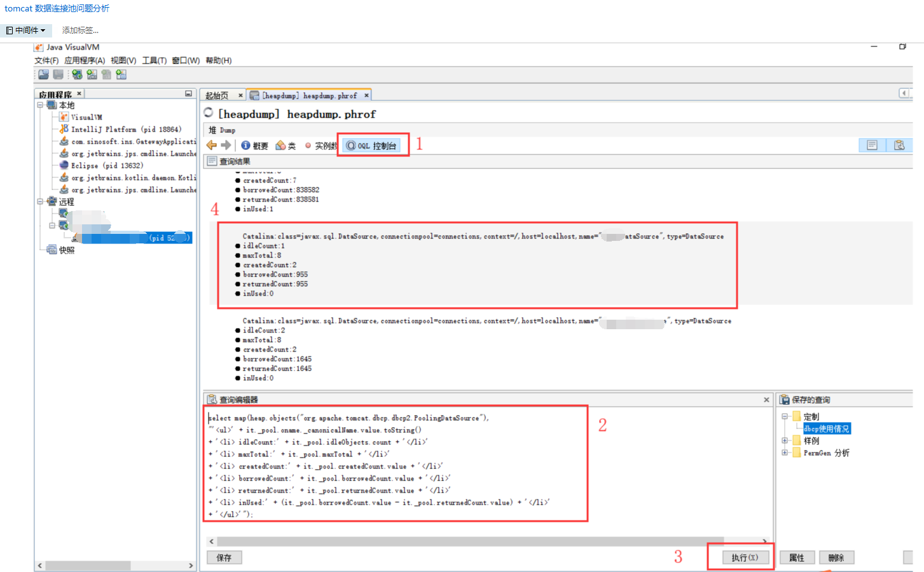Viewport: 924px width, 572px height.
Task: Collapse the 远程 tree node
Action: click(x=40, y=201)
